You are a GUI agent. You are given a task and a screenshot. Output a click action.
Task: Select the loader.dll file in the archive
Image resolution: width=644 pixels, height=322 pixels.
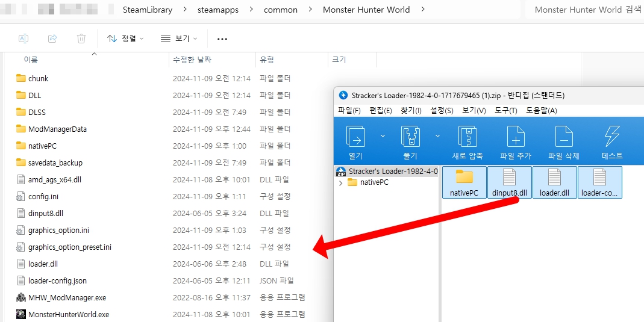[554, 182]
